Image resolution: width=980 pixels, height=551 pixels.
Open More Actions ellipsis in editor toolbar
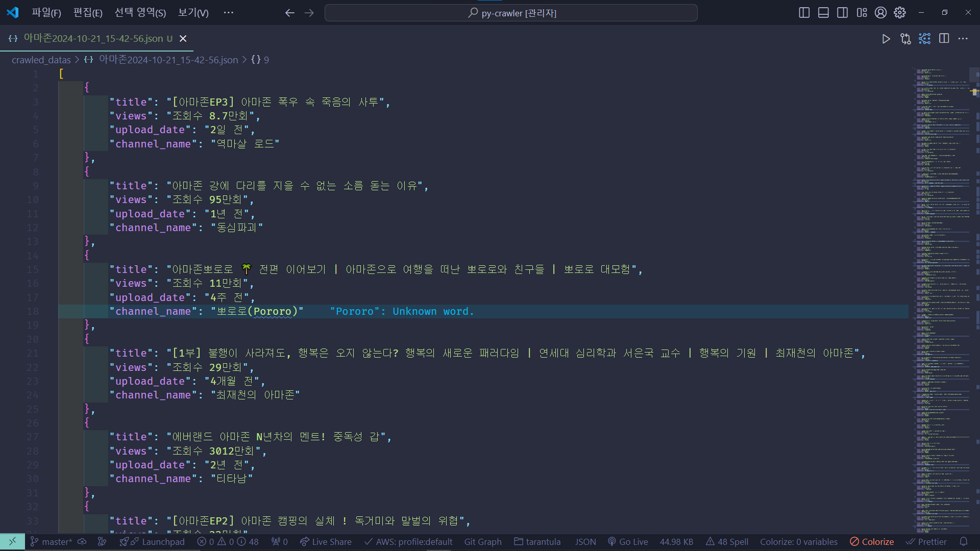(963, 39)
